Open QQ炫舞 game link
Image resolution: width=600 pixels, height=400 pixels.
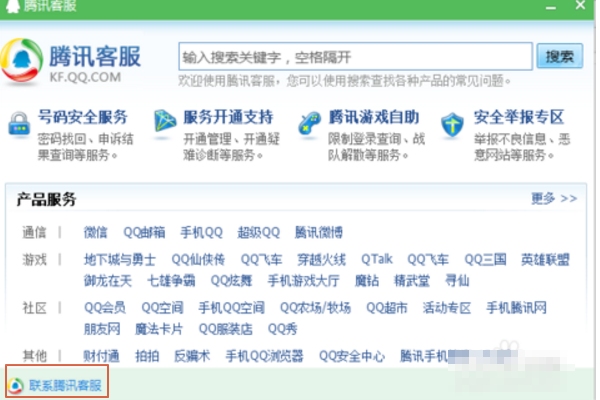232,281
